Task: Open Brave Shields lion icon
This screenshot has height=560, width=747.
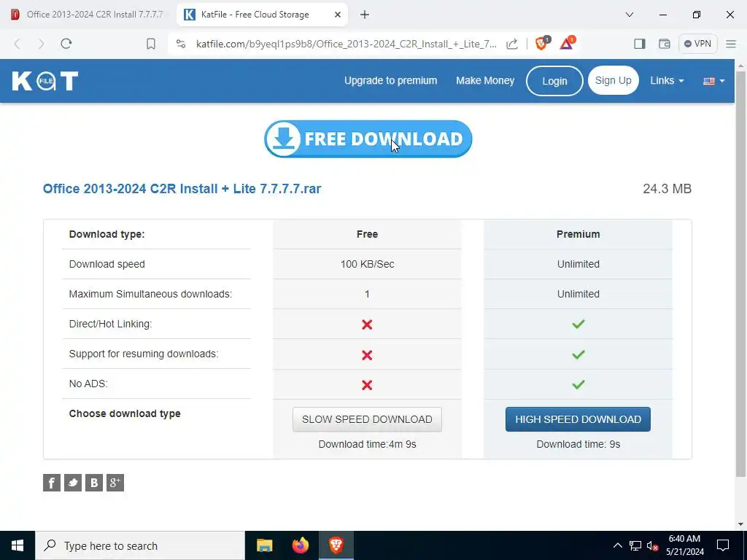Action: (x=542, y=43)
